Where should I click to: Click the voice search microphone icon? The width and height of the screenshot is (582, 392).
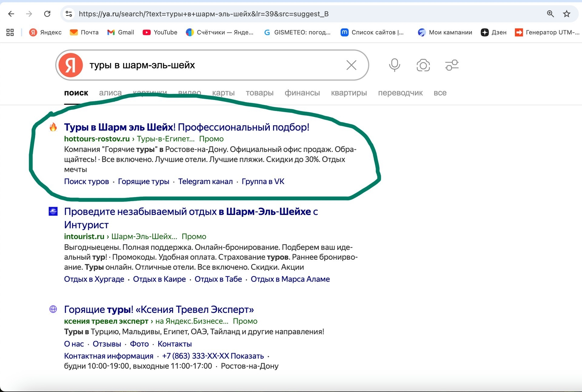pos(394,65)
